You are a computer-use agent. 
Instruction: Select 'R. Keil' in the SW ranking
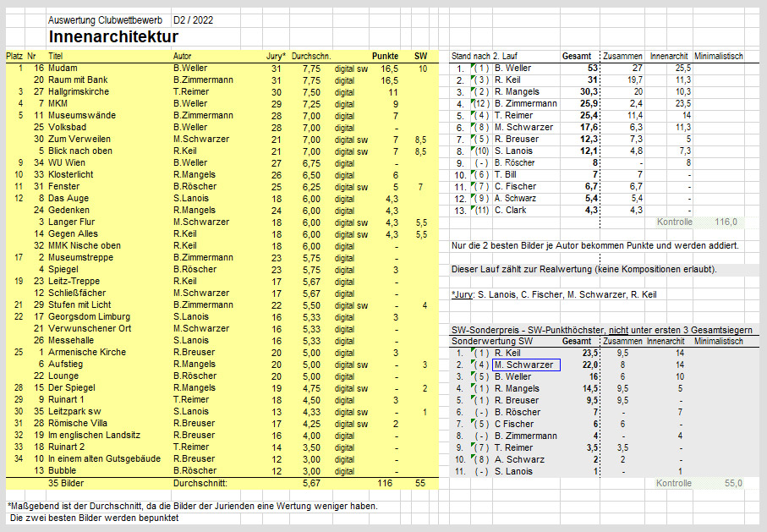tap(507, 353)
